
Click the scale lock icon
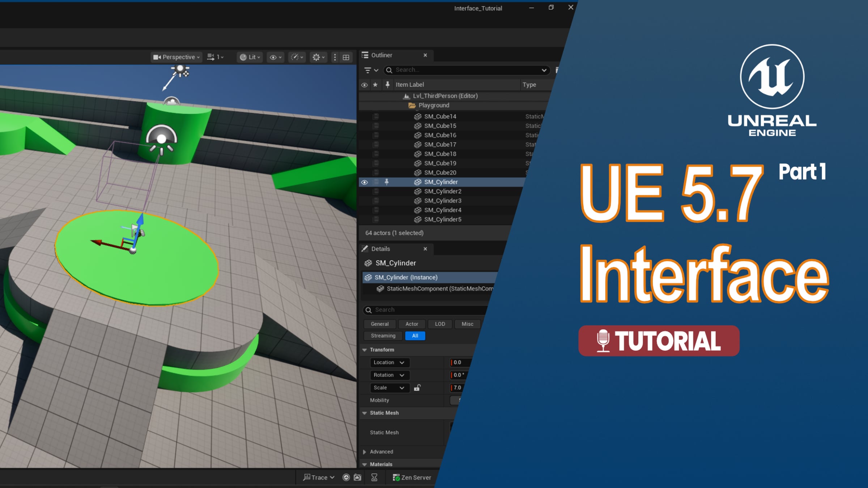417,388
